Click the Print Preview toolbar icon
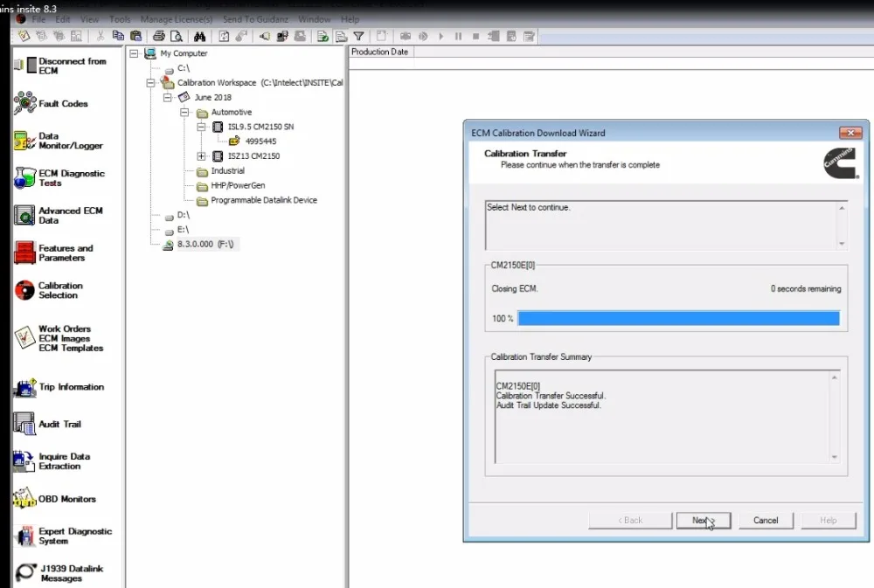Image resolution: width=874 pixels, height=588 pixels. tap(177, 36)
